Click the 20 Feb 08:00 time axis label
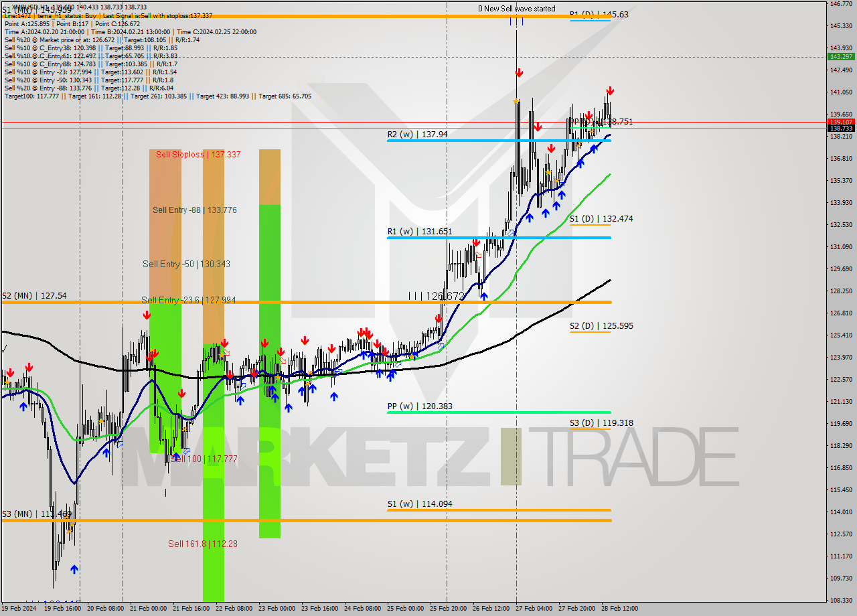The height and width of the screenshot is (616, 857). [x=105, y=609]
